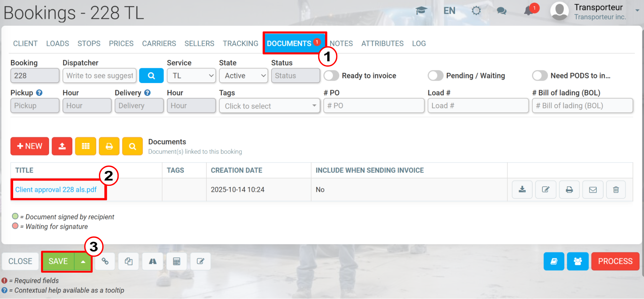Delete the document with trash icon
The height and width of the screenshot is (299, 644).
pos(616,189)
